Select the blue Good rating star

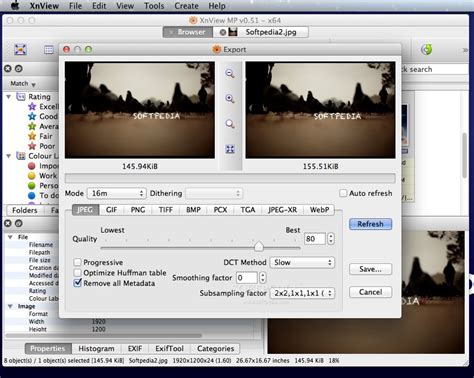[x=32, y=116]
